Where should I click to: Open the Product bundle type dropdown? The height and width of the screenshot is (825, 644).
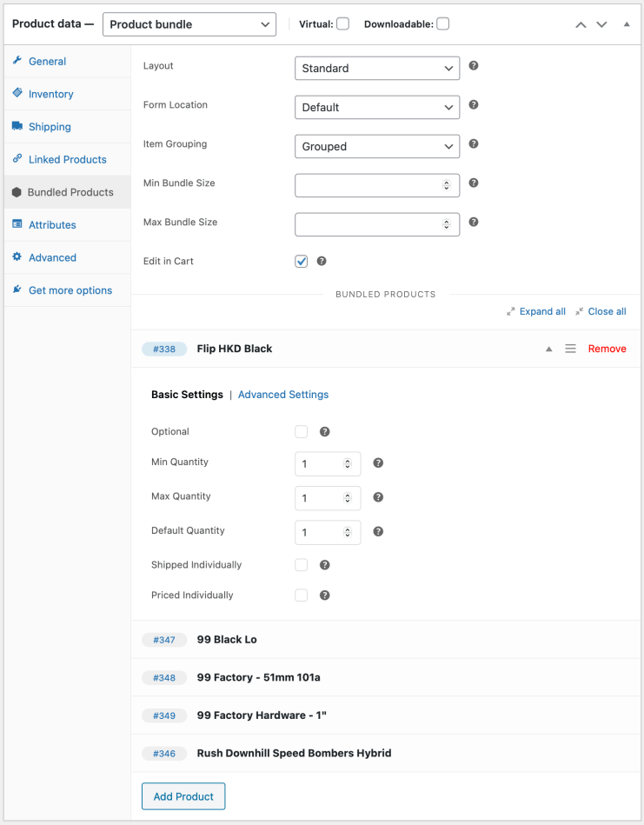coord(189,24)
